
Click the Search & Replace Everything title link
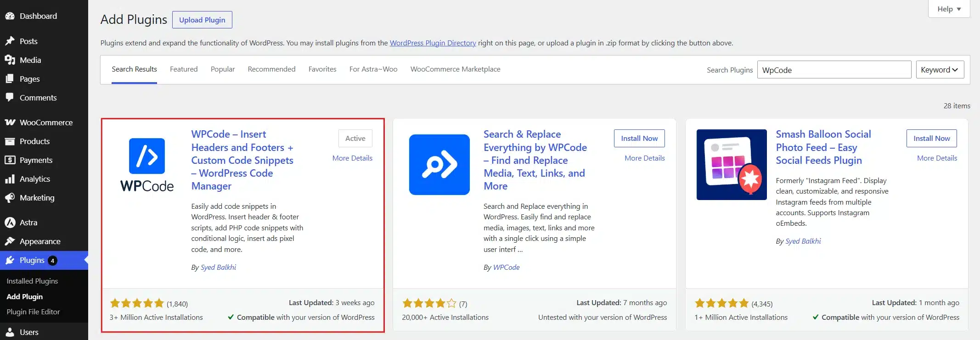[535, 160]
